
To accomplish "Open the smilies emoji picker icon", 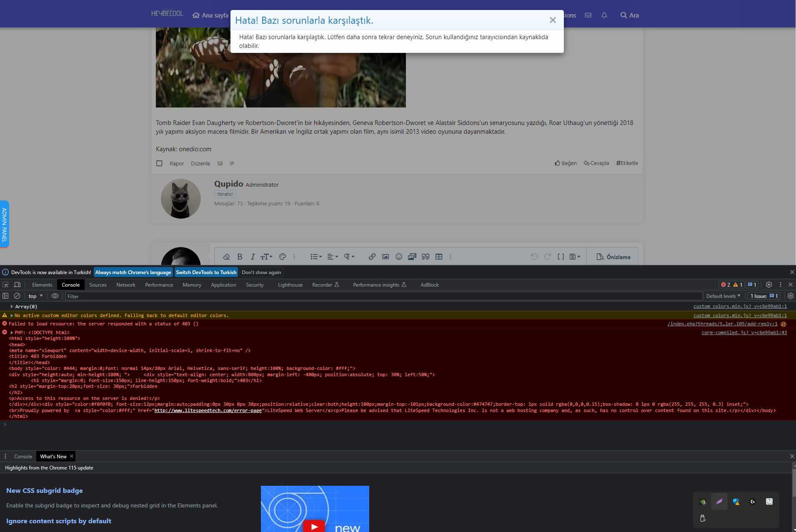I will coord(399,257).
